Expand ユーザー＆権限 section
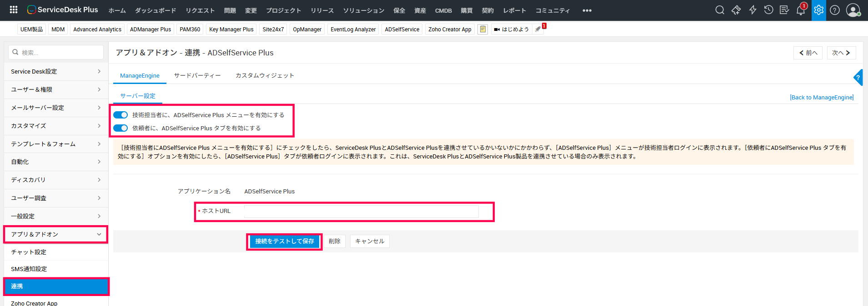Viewport: 868px width, 306px height. pyautogui.click(x=56, y=89)
